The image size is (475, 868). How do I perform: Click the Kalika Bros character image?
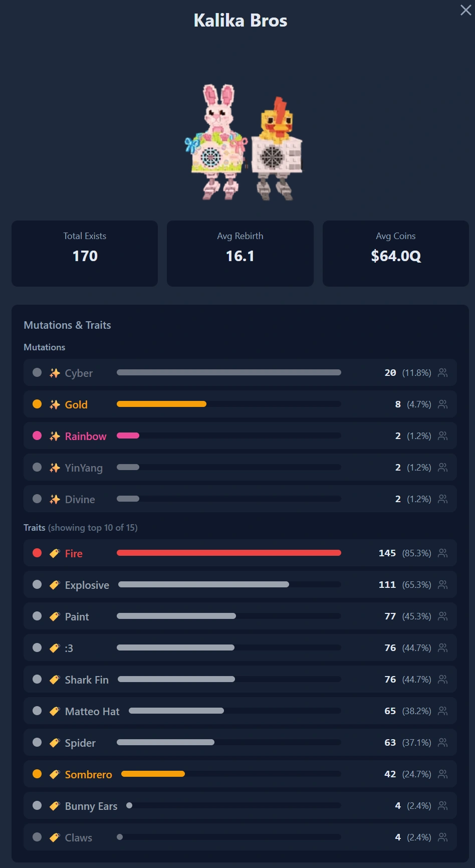pos(244,143)
